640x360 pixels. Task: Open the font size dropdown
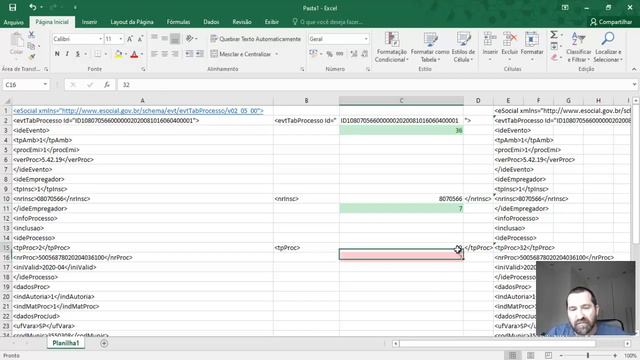(121, 39)
